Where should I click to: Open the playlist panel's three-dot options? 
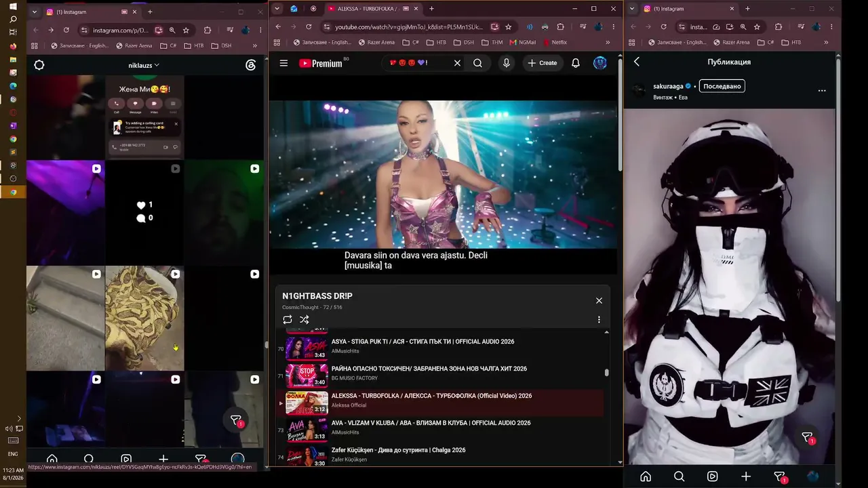click(599, 320)
